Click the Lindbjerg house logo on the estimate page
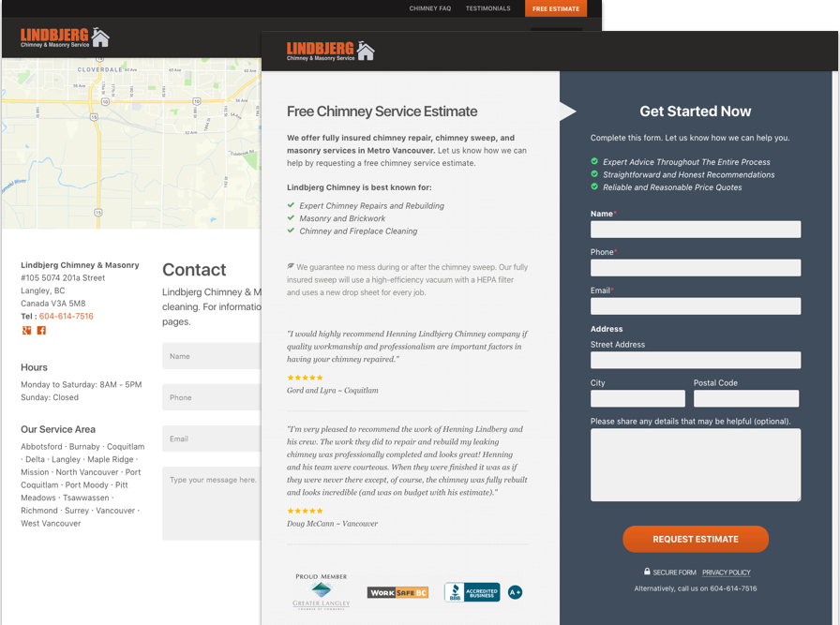Viewport: 840px width, 625px height. [x=331, y=51]
